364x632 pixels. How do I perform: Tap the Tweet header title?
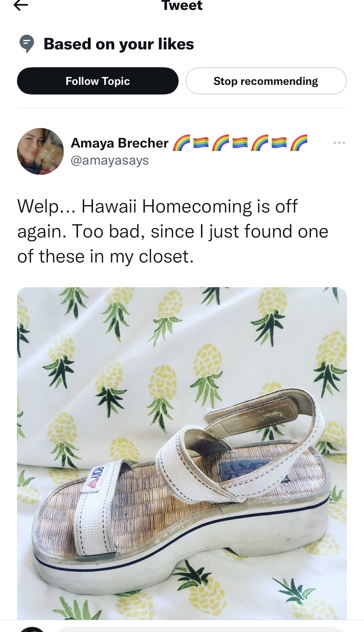182,5
